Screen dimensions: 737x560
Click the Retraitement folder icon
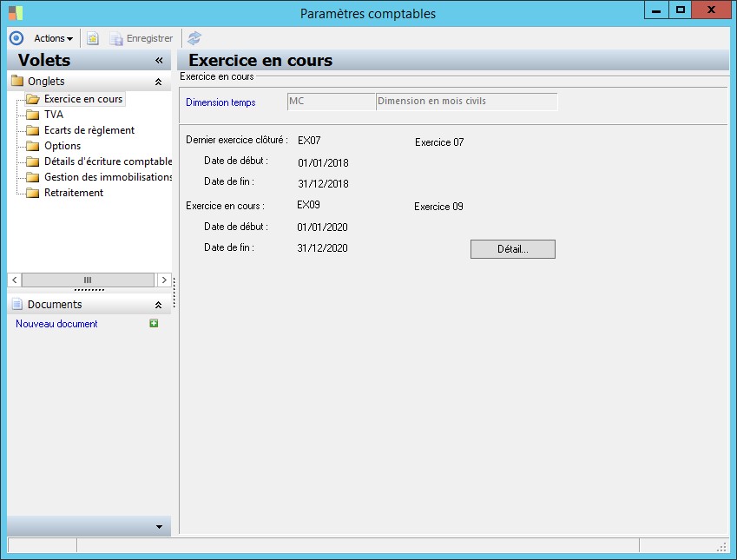pyautogui.click(x=33, y=193)
